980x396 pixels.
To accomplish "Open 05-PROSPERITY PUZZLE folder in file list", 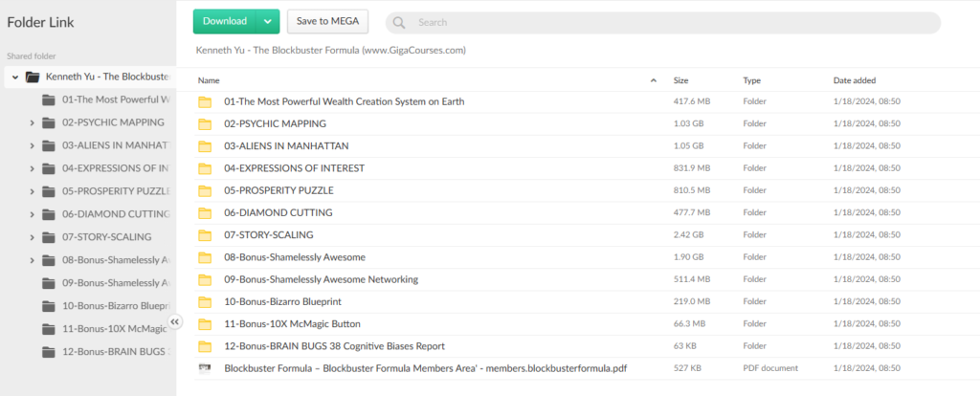I will click(278, 190).
